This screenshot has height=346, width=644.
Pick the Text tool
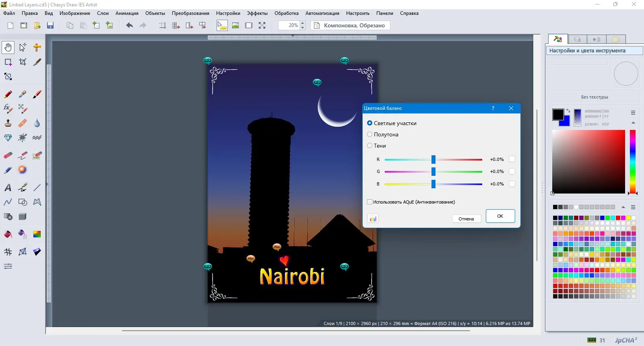pyautogui.click(x=8, y=187)
